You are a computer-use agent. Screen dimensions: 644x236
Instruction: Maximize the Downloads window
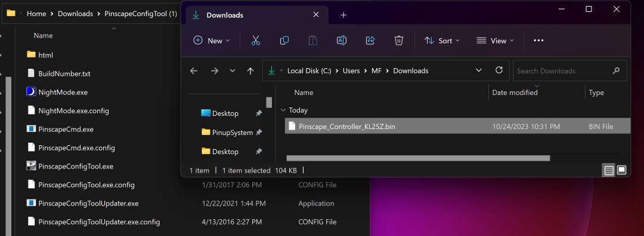click(589, 9)
